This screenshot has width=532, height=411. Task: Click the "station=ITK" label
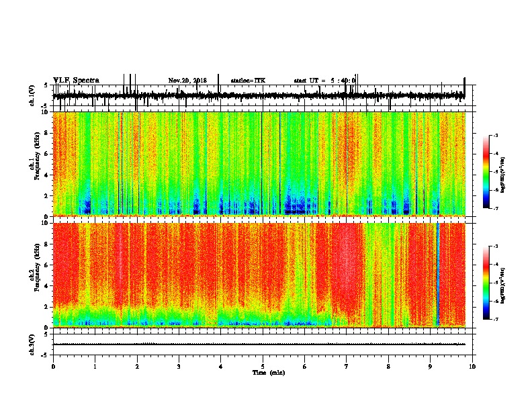pyautogui.click(x=248, y=81)
